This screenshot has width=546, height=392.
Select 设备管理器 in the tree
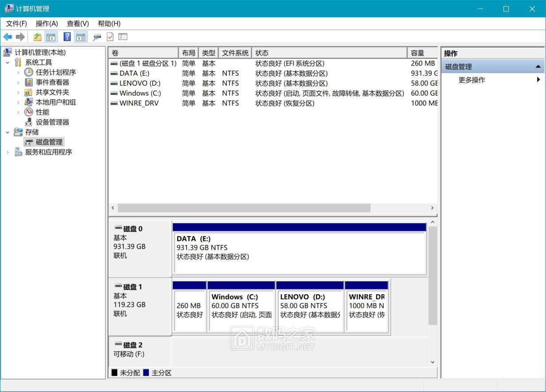52,122
